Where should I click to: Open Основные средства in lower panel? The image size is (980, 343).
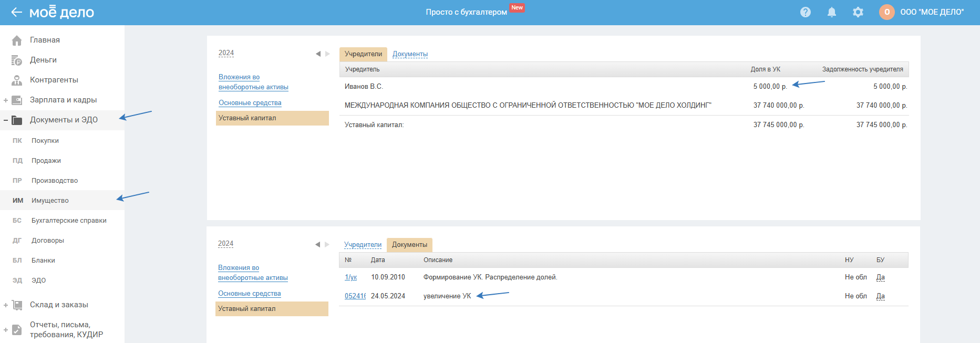tap(250, 294)
